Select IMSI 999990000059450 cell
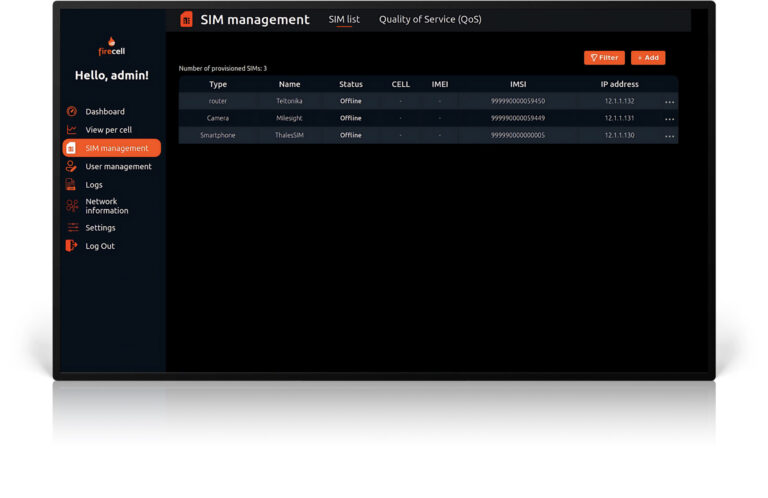Screen dimensions: 768x498 518,101
